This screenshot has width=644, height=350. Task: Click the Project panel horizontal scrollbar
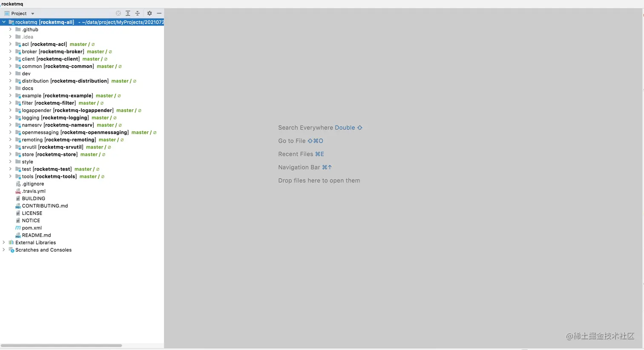[x=61, y=345]
